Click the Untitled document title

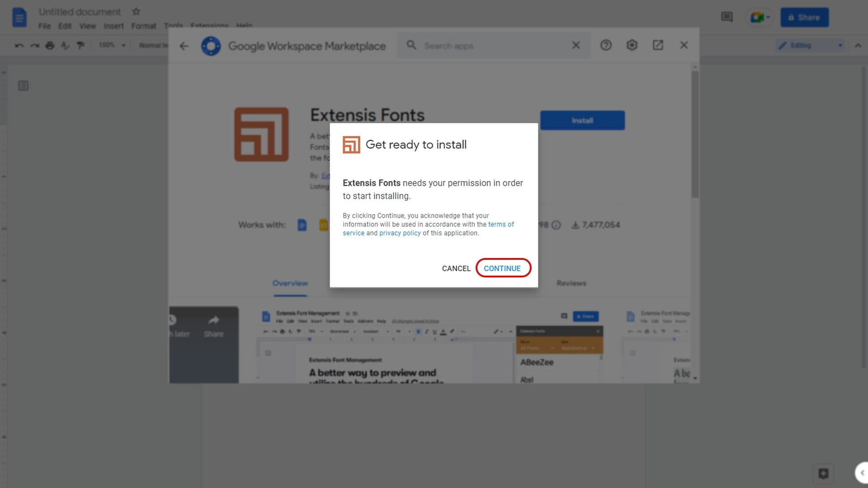(80, 12)
